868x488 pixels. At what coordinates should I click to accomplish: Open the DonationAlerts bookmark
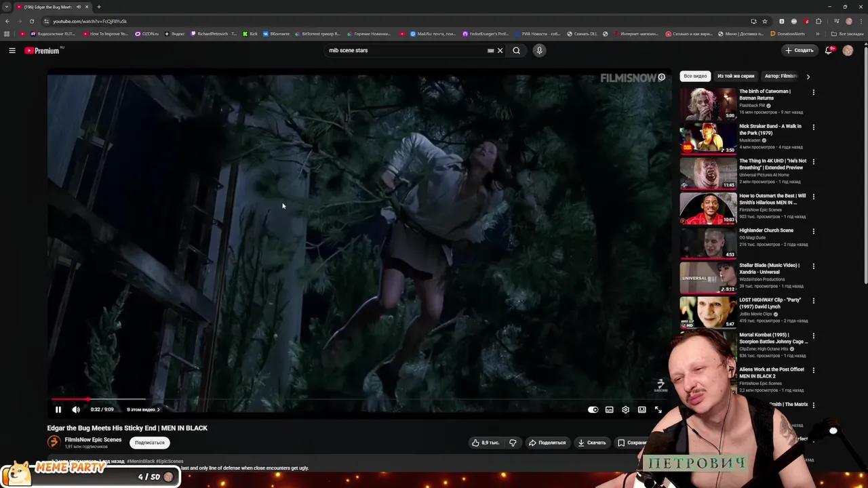[x=787, y=34]
